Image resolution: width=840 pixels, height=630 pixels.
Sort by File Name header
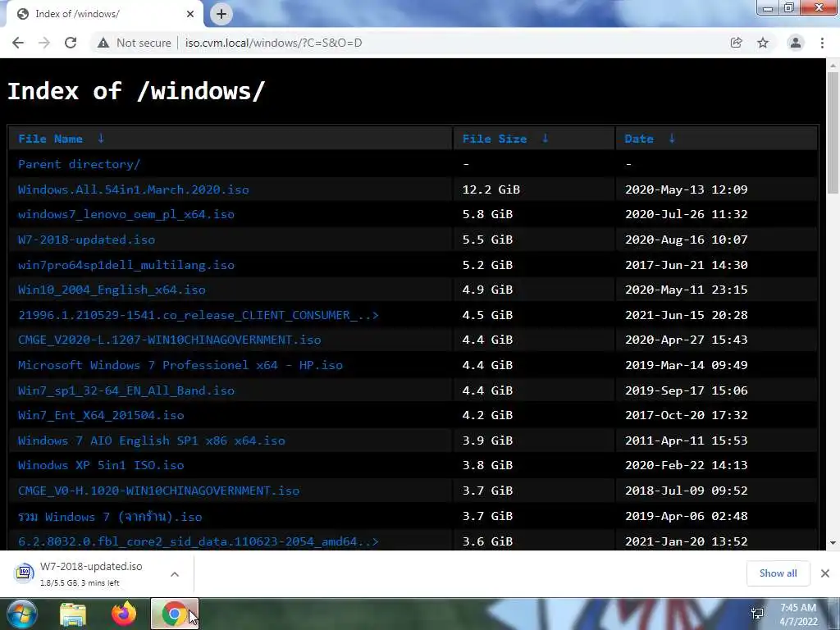pos(50,139)
